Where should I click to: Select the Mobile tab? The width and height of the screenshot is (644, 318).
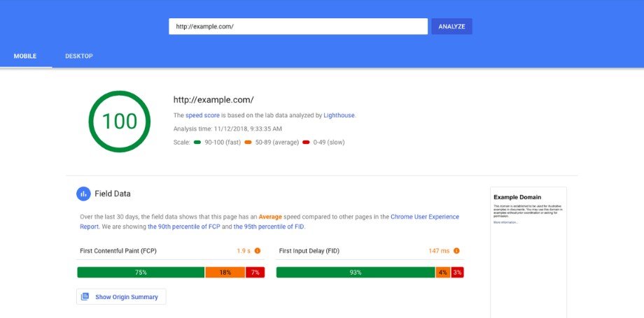tap(25, 56)
